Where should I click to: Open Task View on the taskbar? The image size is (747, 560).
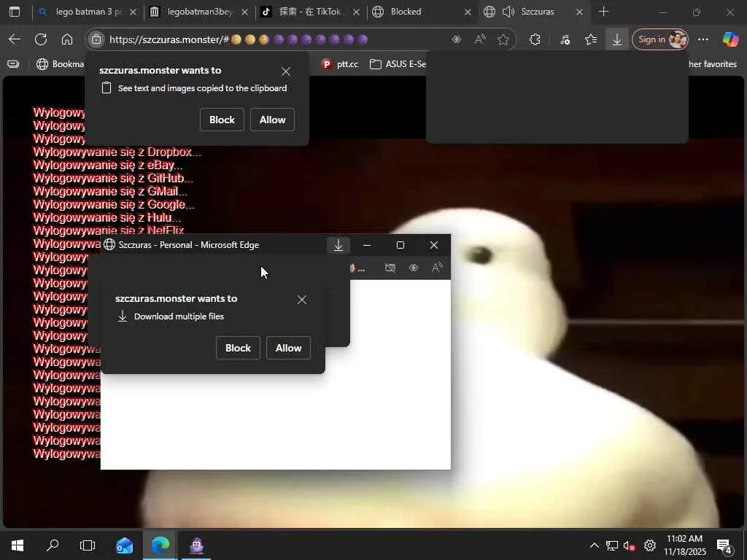(x=88, y=545)
